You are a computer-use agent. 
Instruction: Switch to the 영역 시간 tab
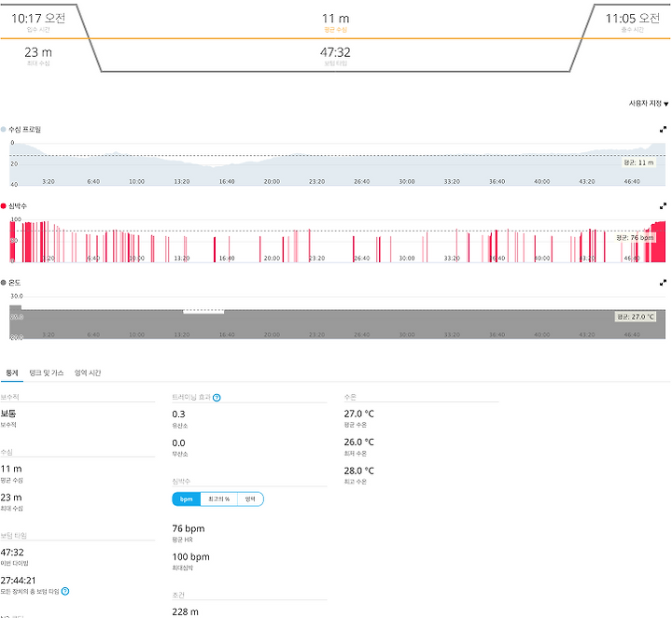[88, 372]
